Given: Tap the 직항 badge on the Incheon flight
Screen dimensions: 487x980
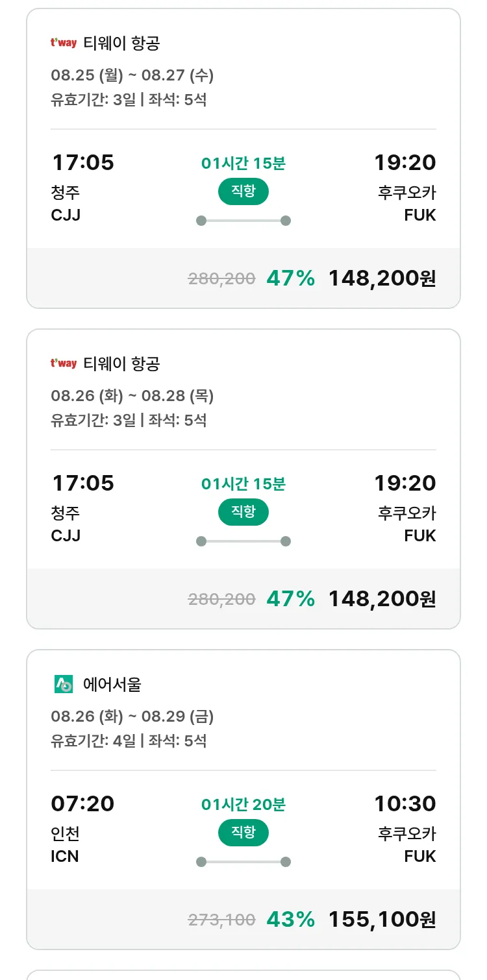Looking at the screenshot, I should point(243,833).
